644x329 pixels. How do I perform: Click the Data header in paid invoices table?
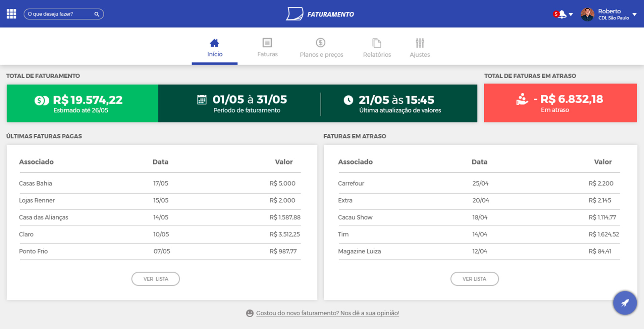[x=160, y=162]
